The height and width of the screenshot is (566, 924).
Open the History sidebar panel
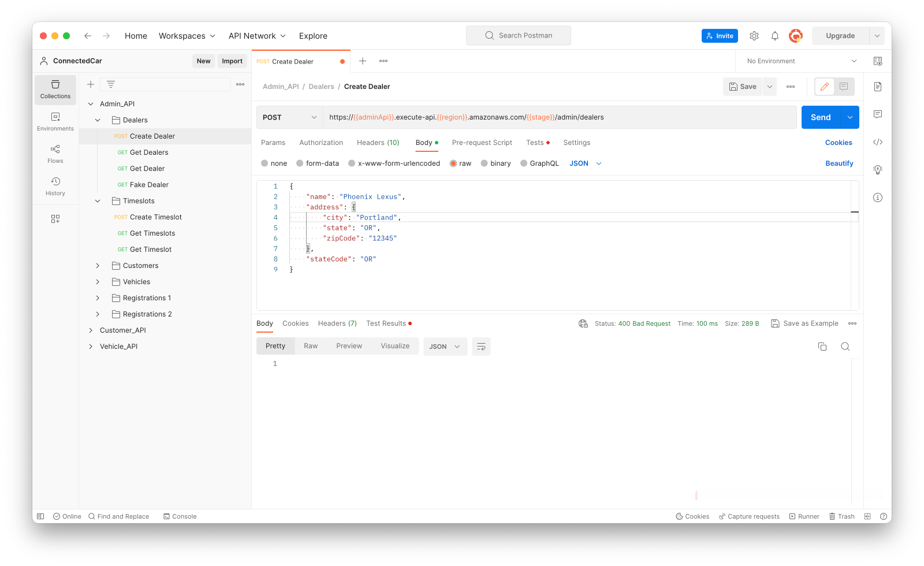55,187
